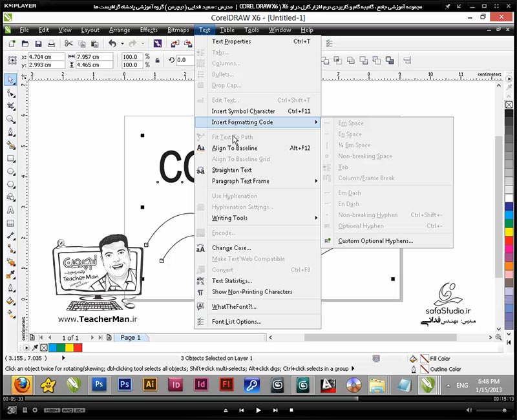Switch to the Page 1 tab
Screen dimensions: 517x420
[x=131, y=337]
